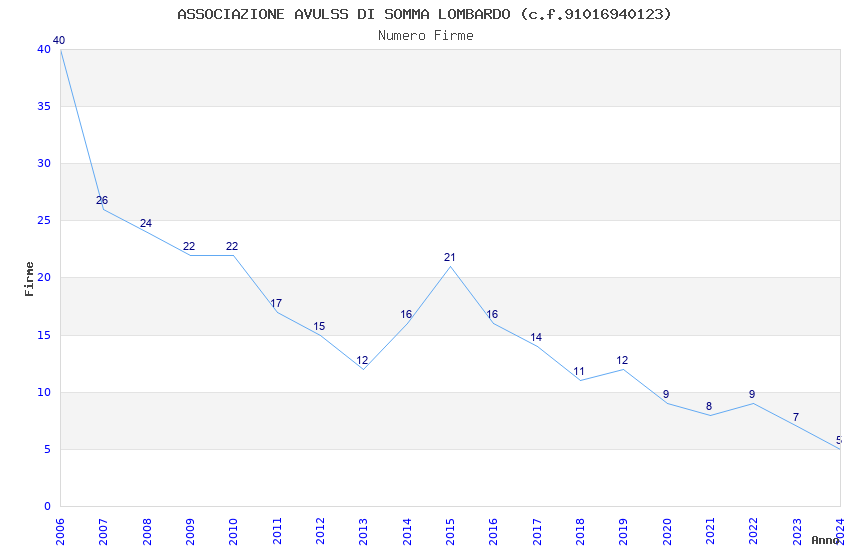Image resolution: width=850 pixels, height=550 pixels.
Task: Click the data point value 11 for 2018
Action: point(579,372)
